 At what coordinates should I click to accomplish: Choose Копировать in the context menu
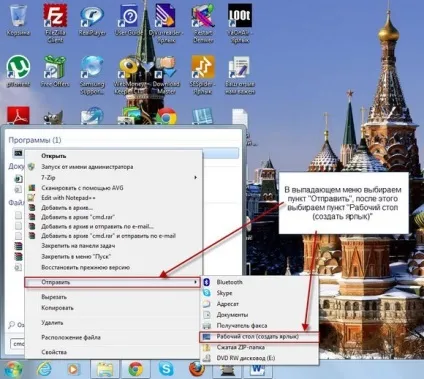click(x=113, y=308)
